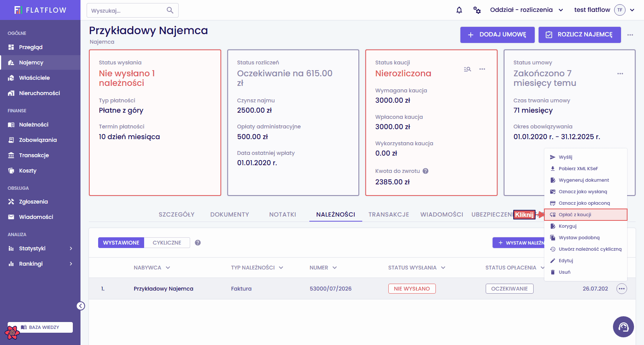Sort by Typ należności column
This screenshot has height=345, width=644.
coord(257,268)
